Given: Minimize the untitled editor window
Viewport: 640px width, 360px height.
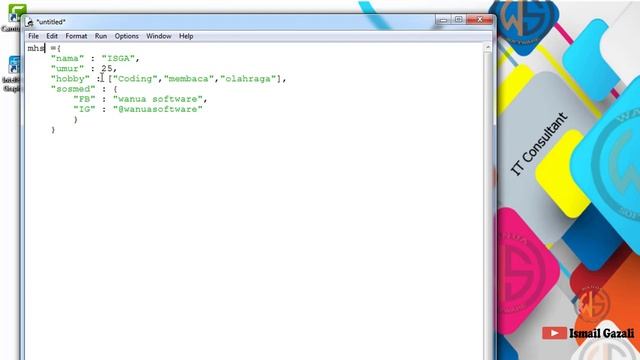Looking at the screenshot, I should tap(443, 19).
